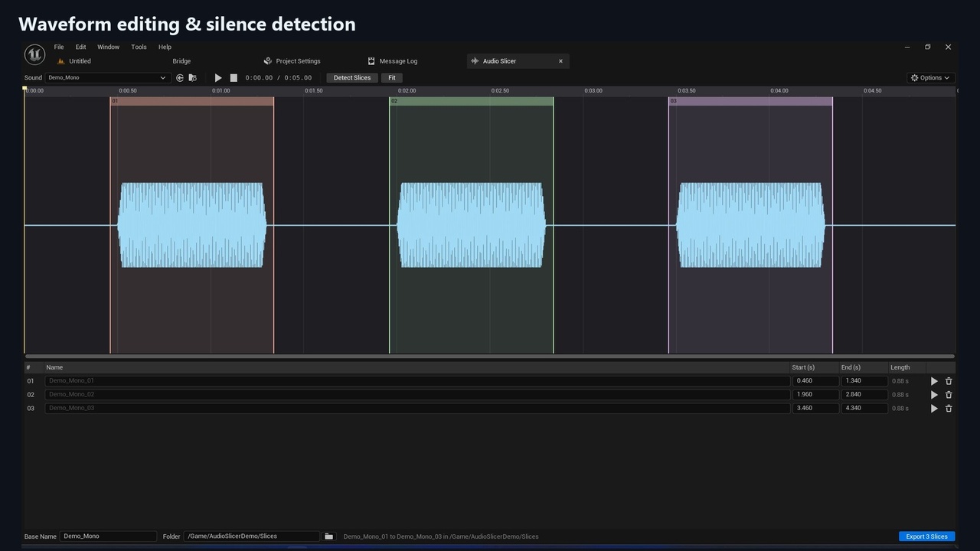The height and width of the screenshot is (551, 980).
Task: Play slice 01 preview
Action: (934, 381)
